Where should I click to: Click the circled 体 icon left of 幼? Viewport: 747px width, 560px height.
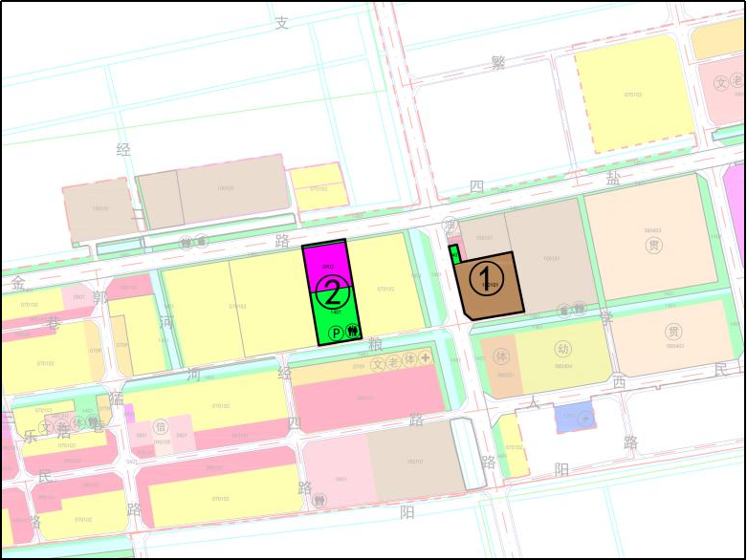click(499, 355)
